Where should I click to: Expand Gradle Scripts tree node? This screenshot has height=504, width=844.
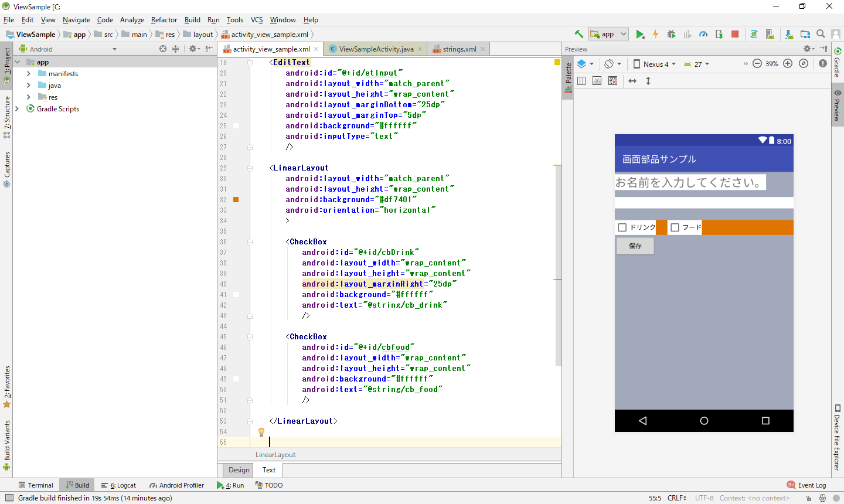(x=17, y=109)
